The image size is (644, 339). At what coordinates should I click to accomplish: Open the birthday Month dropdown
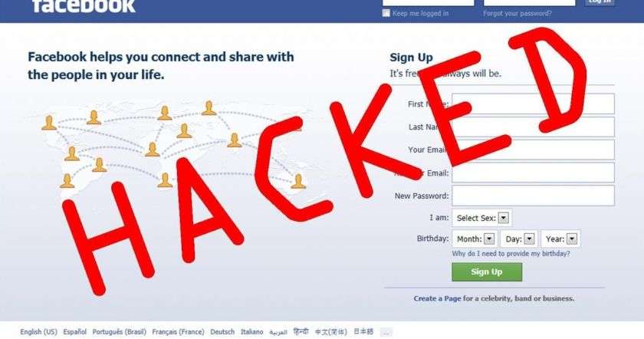(475, 239)
